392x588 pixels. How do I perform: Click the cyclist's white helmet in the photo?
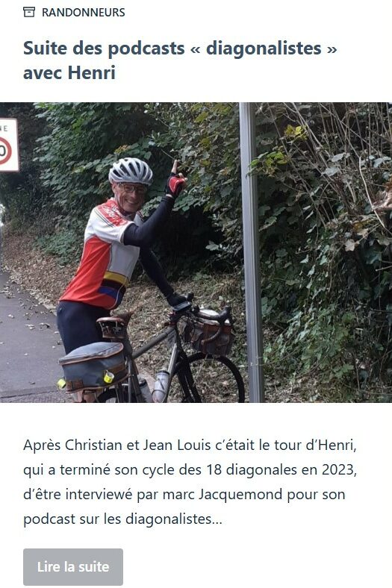[131, 171]
